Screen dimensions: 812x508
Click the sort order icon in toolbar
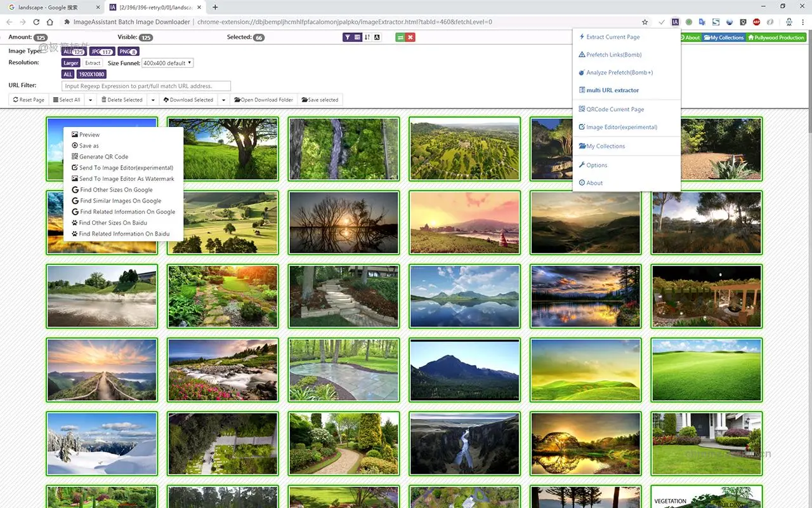pyautogui.click(x=367, y=37)
